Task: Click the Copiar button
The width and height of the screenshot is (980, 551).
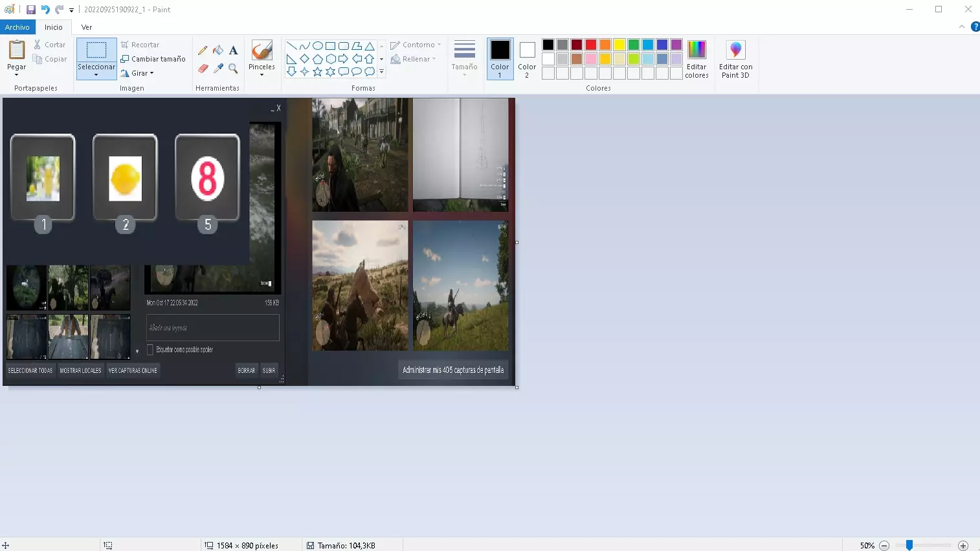Action: tap(50, 59)
